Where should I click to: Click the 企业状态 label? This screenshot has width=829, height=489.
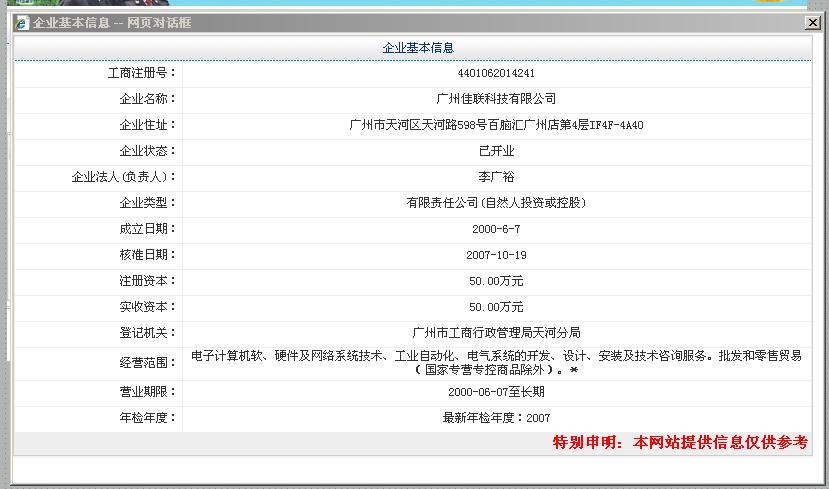[x=148, y=151]
